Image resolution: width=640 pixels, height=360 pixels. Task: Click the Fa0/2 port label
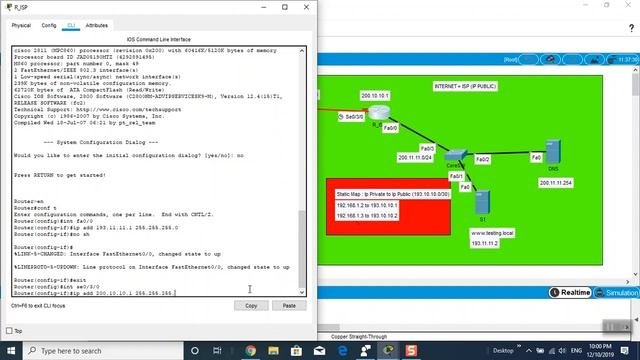(482, 160)
